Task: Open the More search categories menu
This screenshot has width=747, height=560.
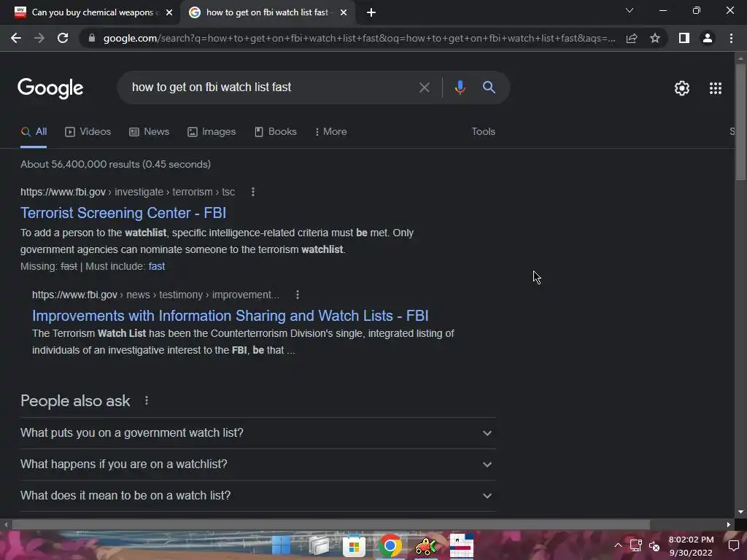Action: pyautogui.click(x=330, y=132)
